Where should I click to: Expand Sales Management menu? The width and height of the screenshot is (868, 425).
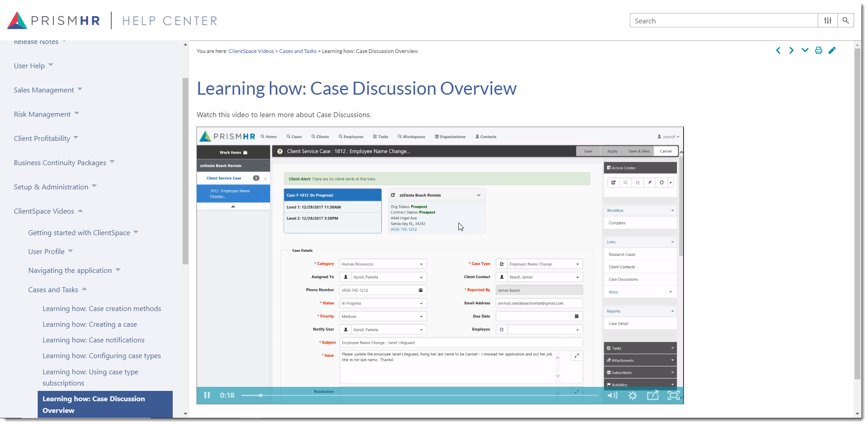pyautogui.click(x=80, y=89)
